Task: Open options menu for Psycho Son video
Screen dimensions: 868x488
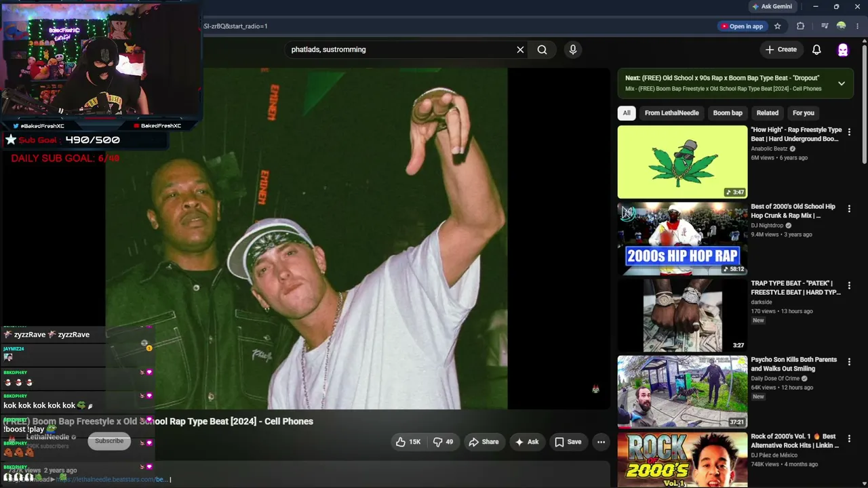Action: coord(849,362)
